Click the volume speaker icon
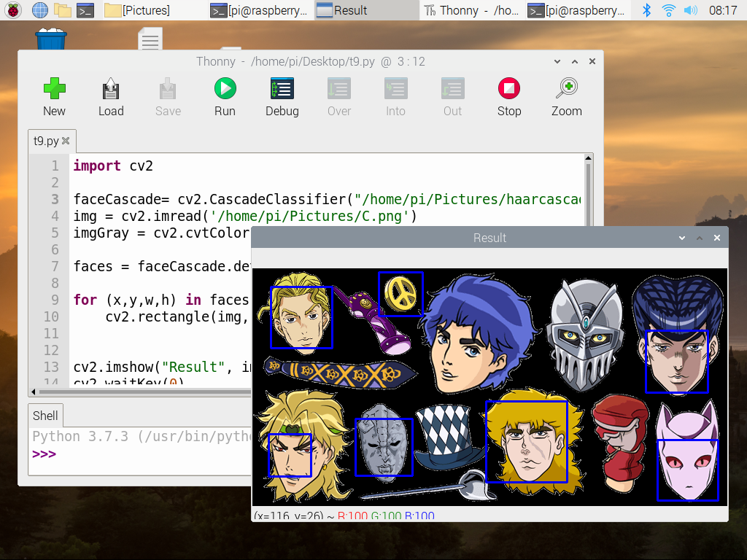This screenshot has height=560, width=747. [690, 10]
